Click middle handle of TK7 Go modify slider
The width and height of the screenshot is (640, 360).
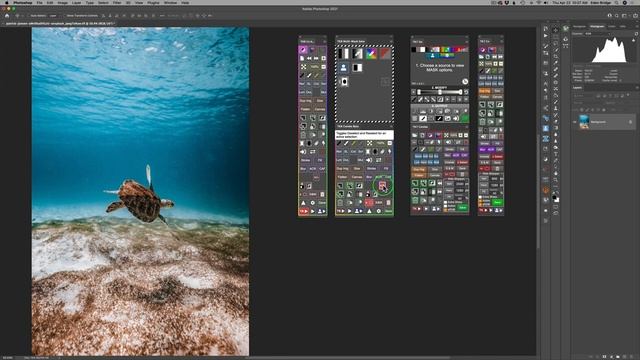point(440,92)
